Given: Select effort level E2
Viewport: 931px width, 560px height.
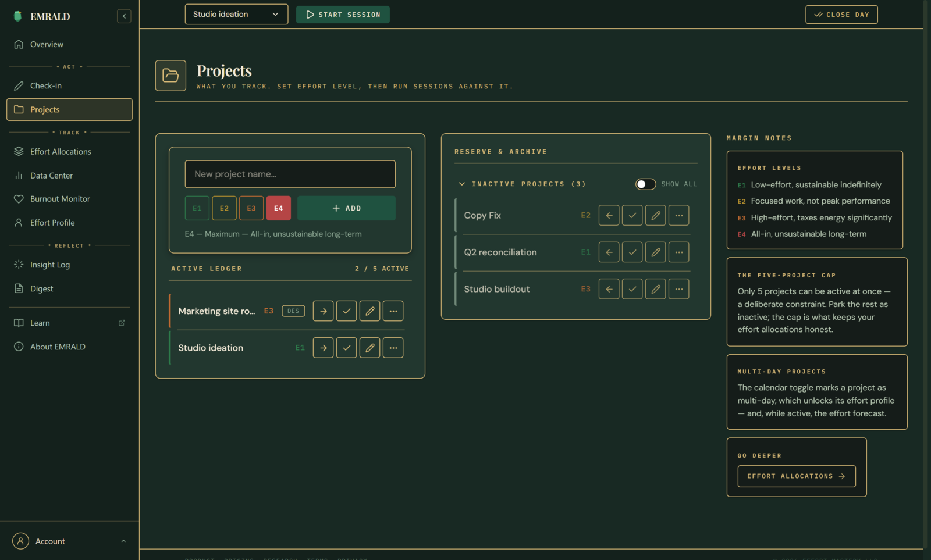Looking at the screenshot, I should (224, 208).
